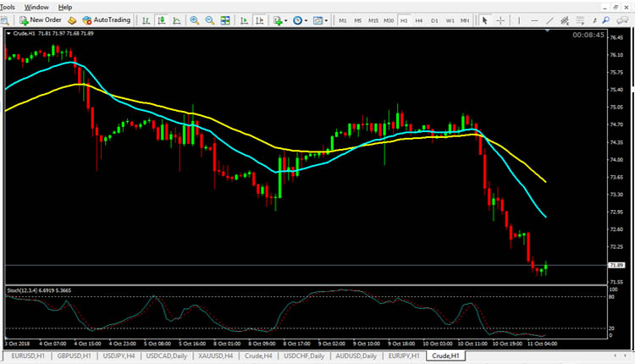Select the H4 timeframe
The height and width of the screenshot is (364, 635).
click(419, 20)
